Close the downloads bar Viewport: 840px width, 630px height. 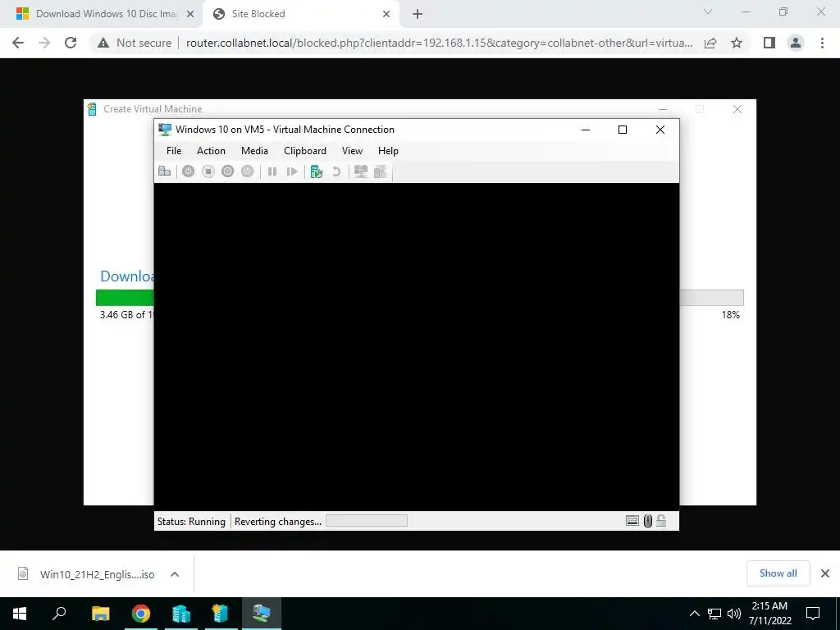coord(825,573)
